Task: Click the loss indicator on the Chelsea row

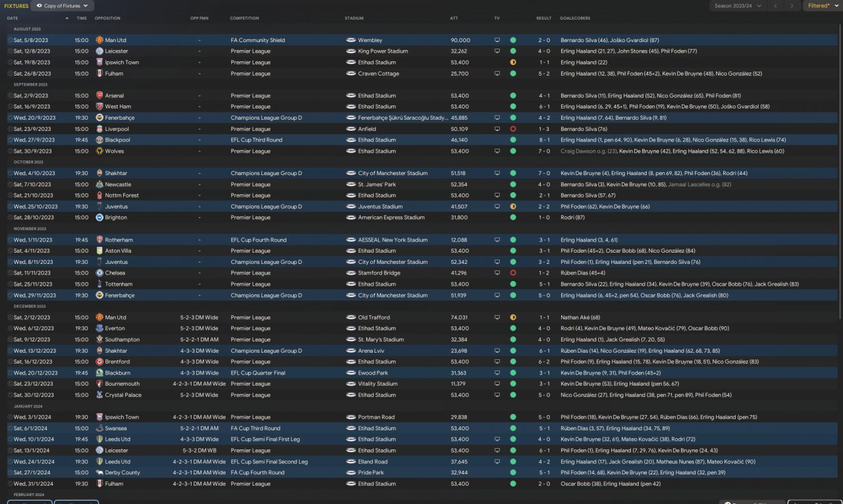Action: click(513, 273)
